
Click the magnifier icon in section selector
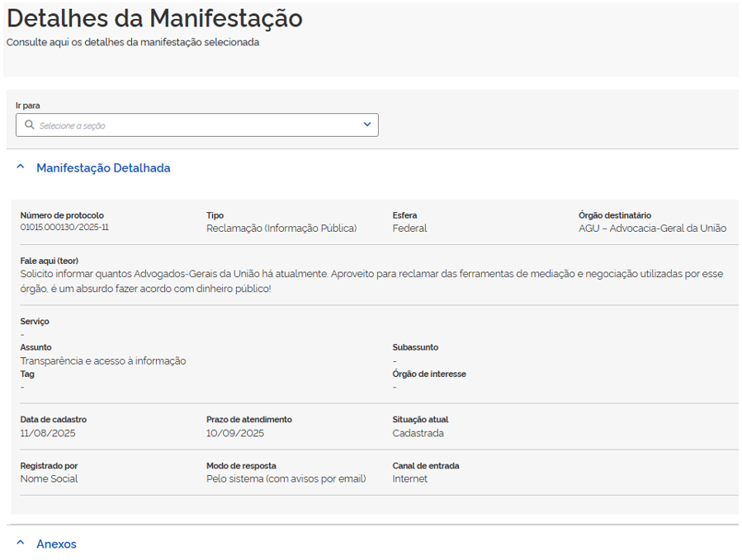30,125
